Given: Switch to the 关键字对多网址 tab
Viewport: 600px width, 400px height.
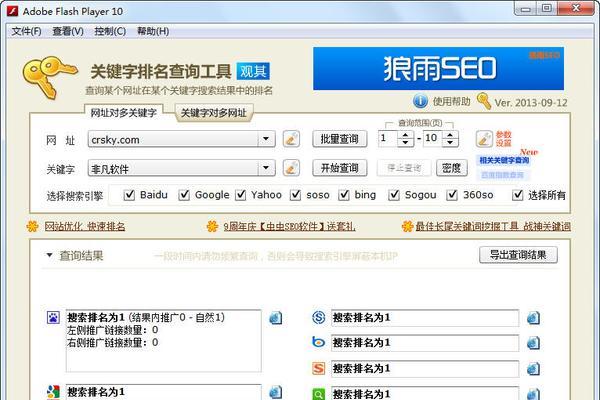Looking at the screenshot, I should [214, 113].
